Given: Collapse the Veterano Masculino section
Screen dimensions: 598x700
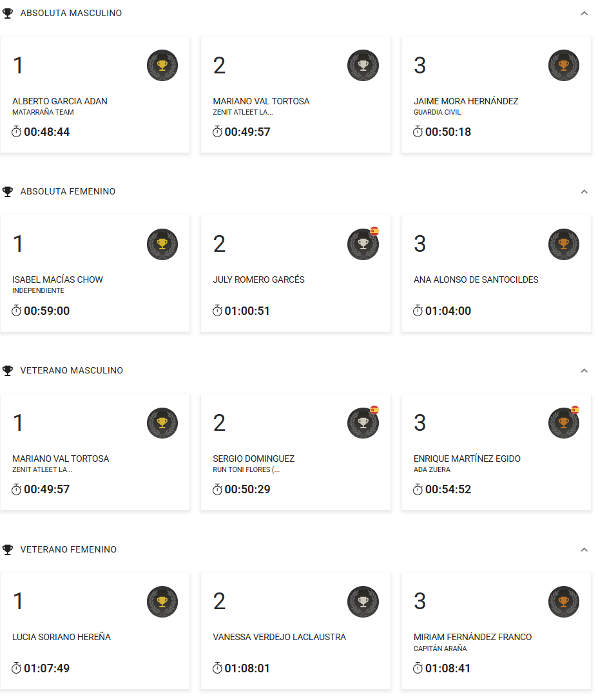Looking at the screenshot, I should click(x=584, y=371).
